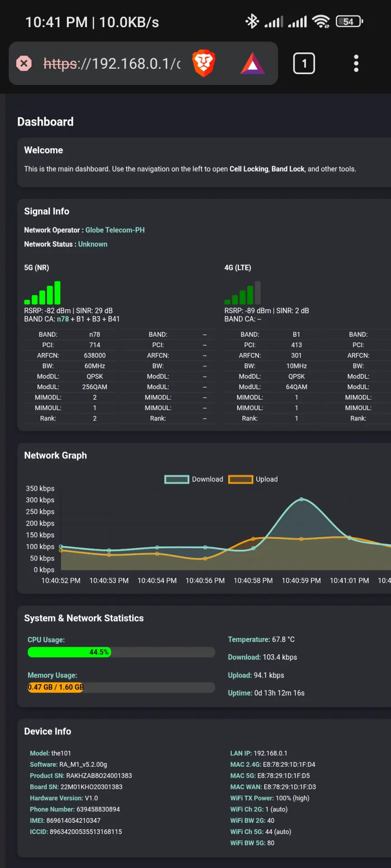Tap the second SIM signal strength icon
Screen dimensions: 391x868
297,21
